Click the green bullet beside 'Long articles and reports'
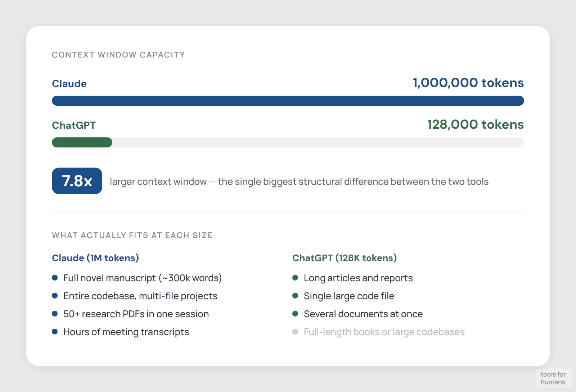Screen dimensions: 576x392 click(x=296, y=277)
